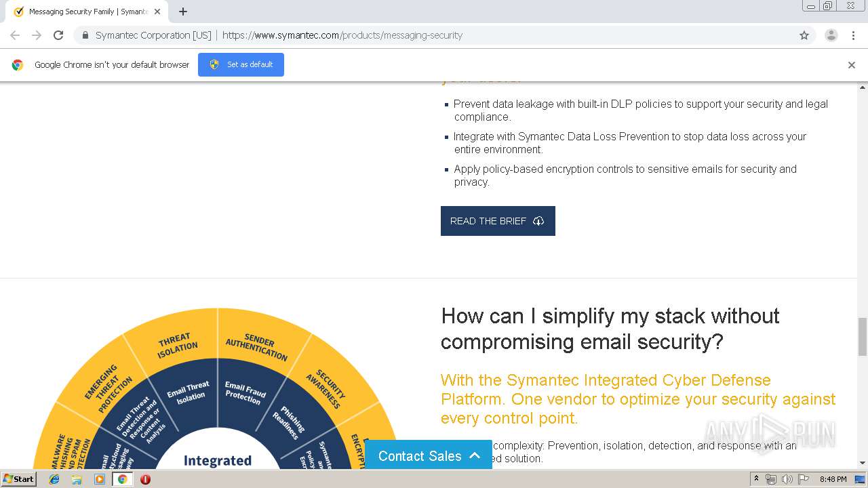Set Chrome as default browser
Screen dimensions: 868x488
click(x=241, y=64)
